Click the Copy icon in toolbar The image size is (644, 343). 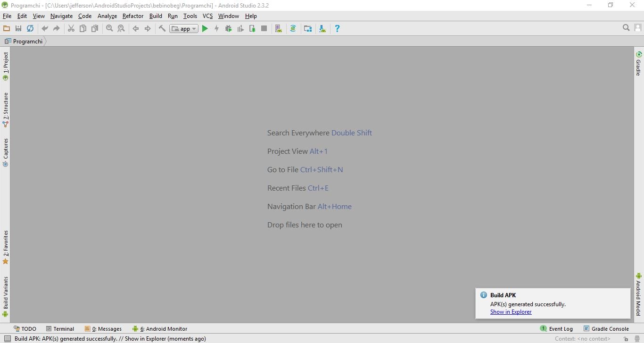click(83, 28)
